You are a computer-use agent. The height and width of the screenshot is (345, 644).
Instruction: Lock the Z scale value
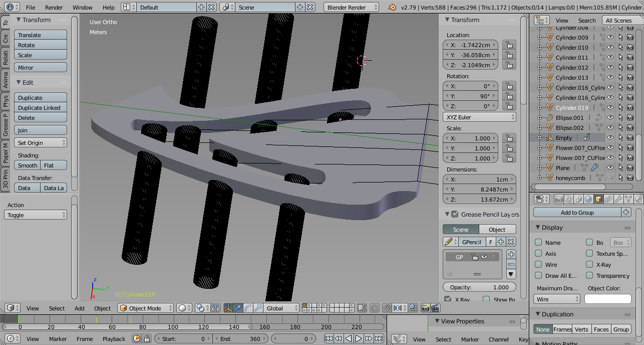(509, 158)
